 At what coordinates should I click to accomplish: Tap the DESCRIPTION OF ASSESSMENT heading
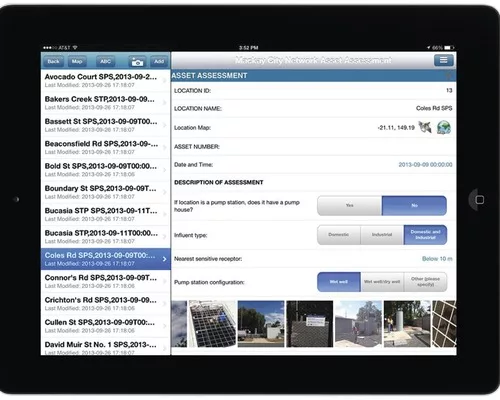click(219, 182)
